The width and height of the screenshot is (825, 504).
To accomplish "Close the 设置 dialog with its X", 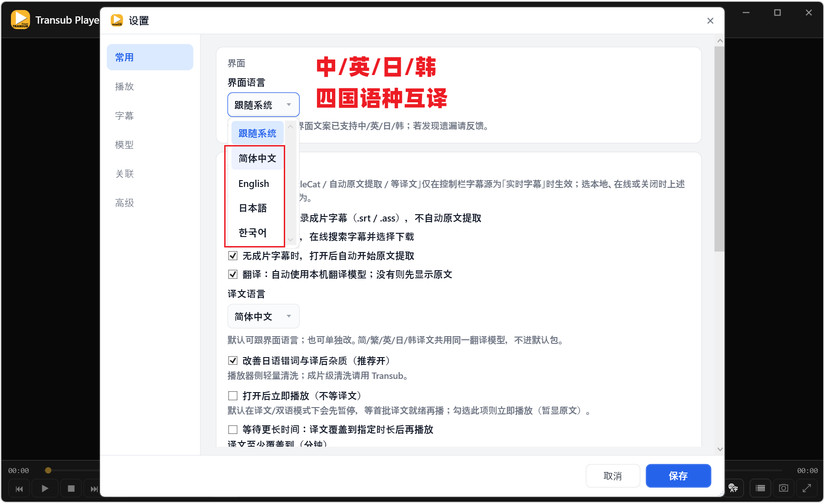I will click(x=710, y=21).
